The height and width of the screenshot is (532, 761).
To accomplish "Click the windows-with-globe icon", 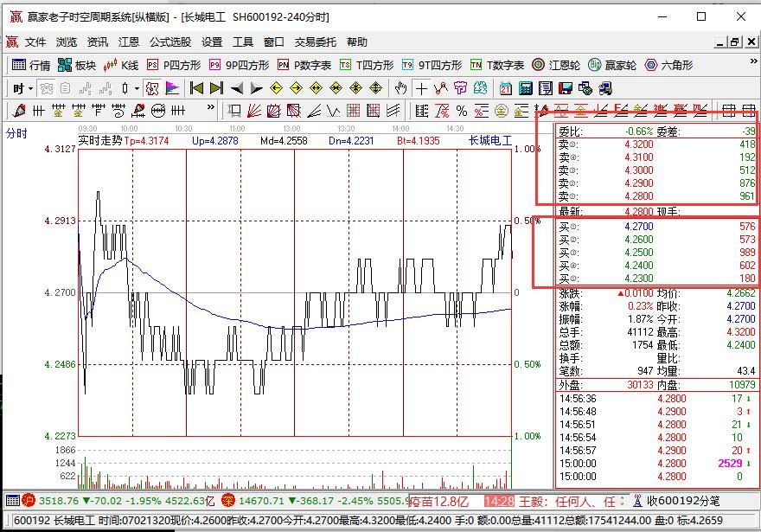I will 585,88.
